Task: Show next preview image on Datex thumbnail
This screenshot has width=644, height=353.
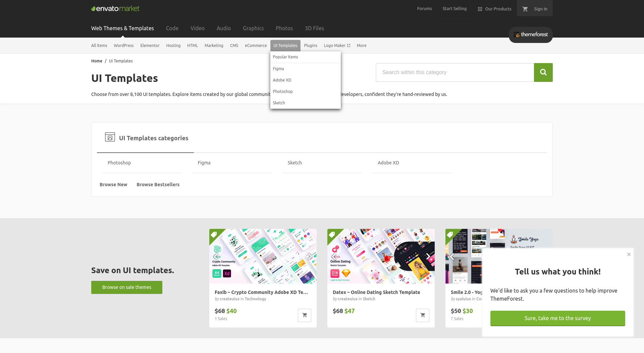Action: [x=428, y=257]
